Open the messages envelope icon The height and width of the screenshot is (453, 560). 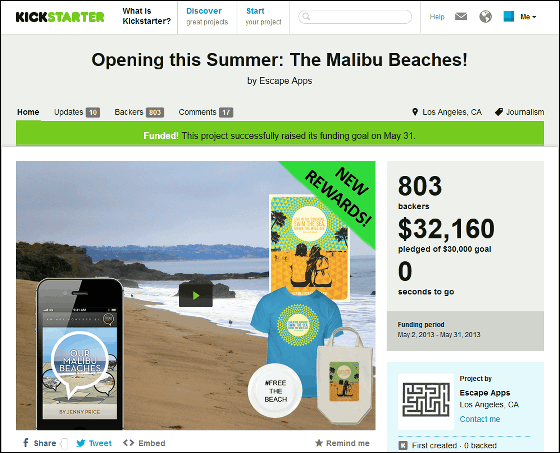coord(461,16)
